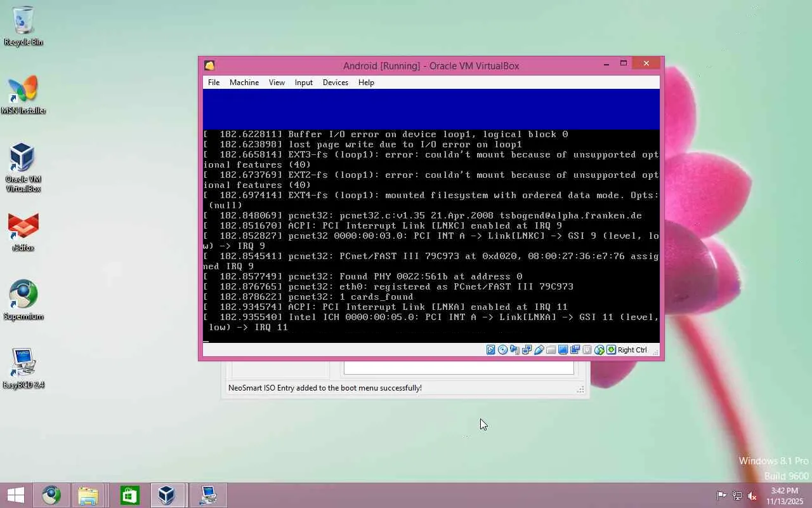Minimize the Android VirtualBox window
812x508 pixels.
[606, 63]
